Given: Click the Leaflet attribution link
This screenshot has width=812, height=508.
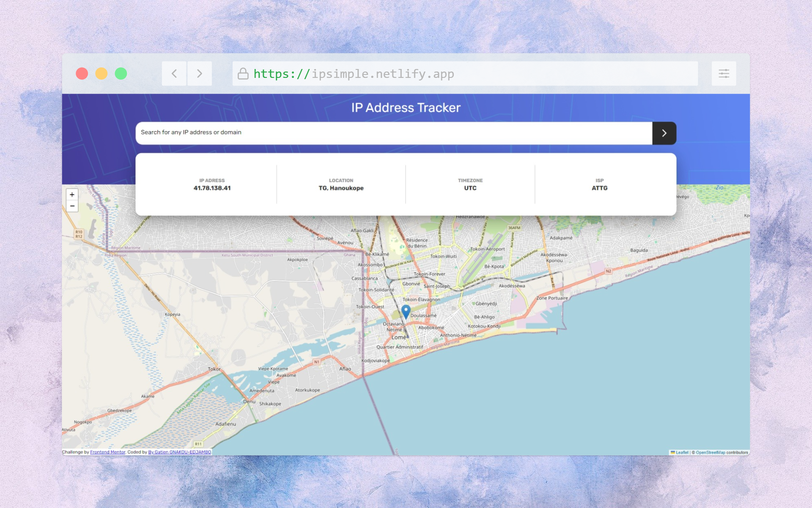Looking at the screenshot, I should (x=681, y=452).
